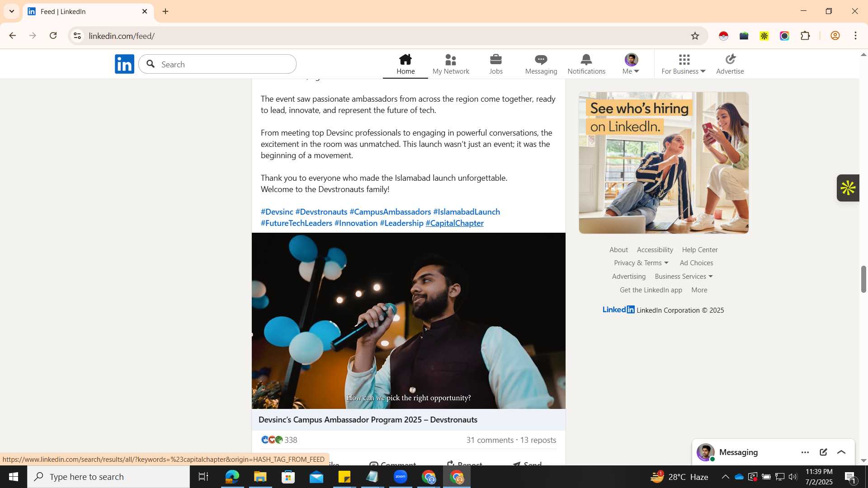Click Get the LinkedIn app link

[651, 290]
